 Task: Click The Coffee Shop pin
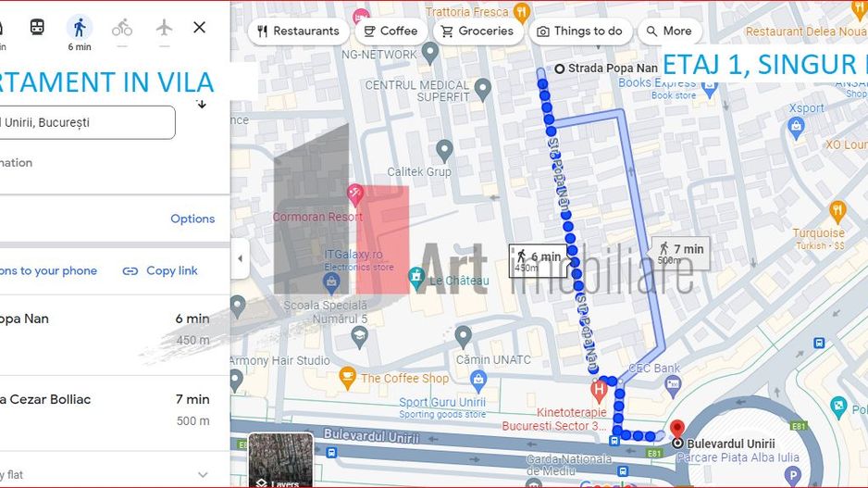click(x=347, y=378)
